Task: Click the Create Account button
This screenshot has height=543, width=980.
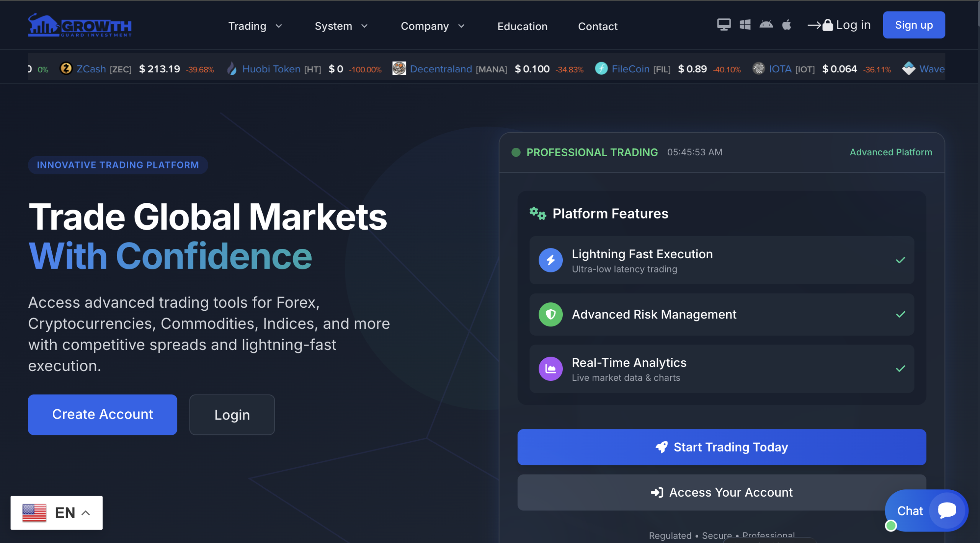Action: [x=103, y=414]
